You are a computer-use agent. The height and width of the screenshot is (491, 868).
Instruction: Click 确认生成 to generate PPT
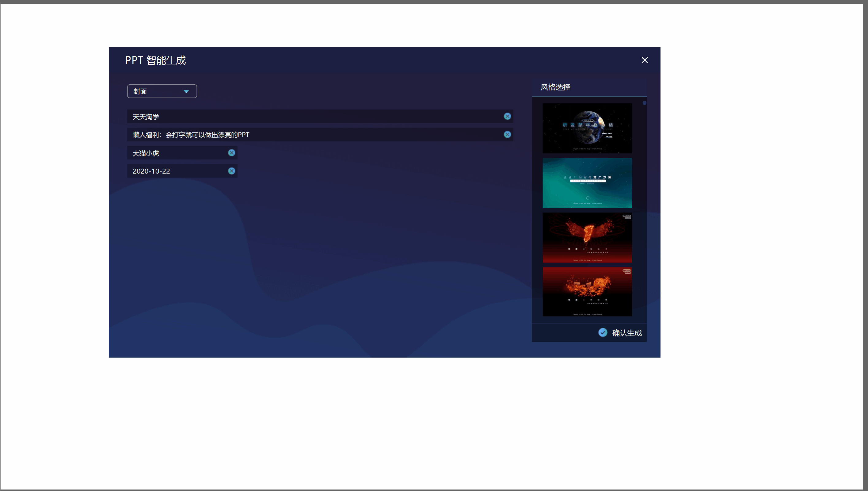coord(626,333)
